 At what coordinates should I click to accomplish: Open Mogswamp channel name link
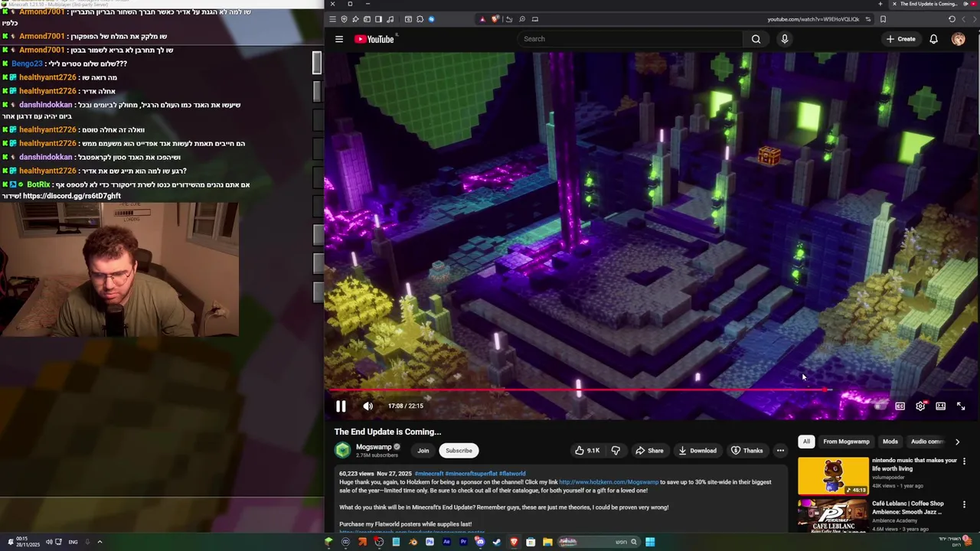(x=374, y=447)
